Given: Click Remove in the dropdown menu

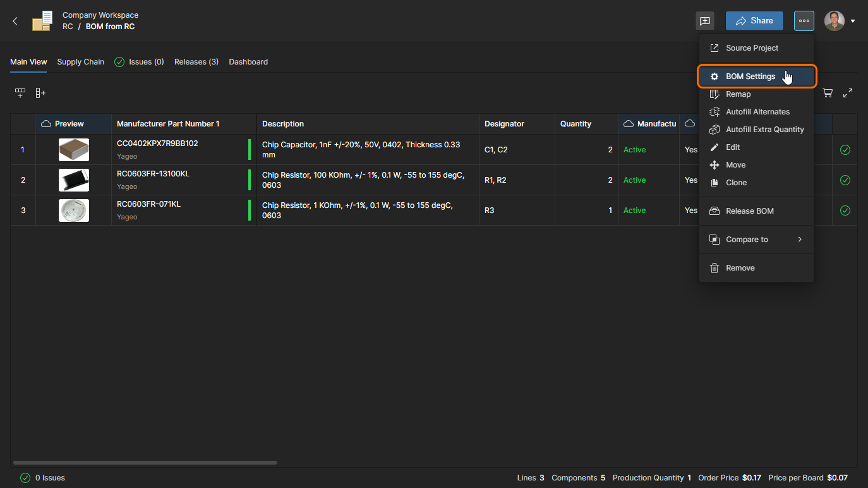Looking at the screenshot, I should (740, 268).
